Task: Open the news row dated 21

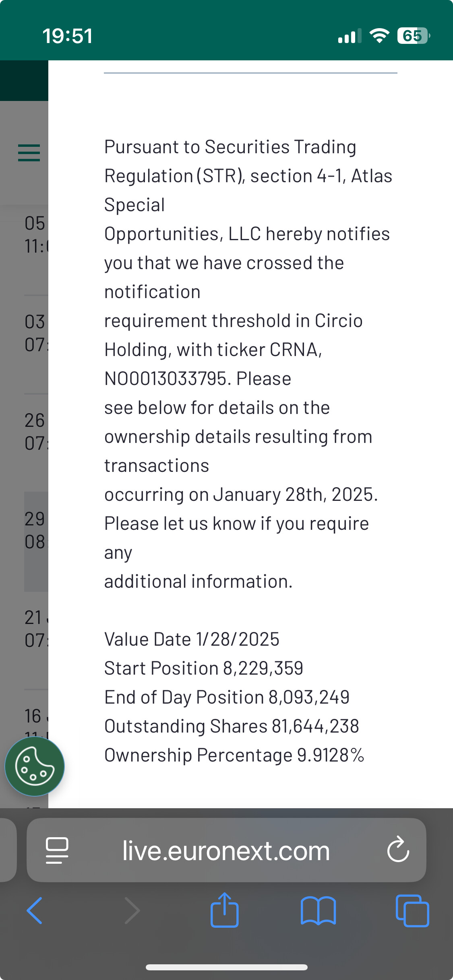Action: point(35,629)
